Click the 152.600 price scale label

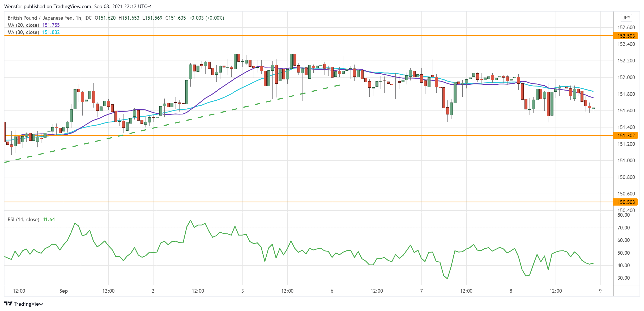coord(626,27)
